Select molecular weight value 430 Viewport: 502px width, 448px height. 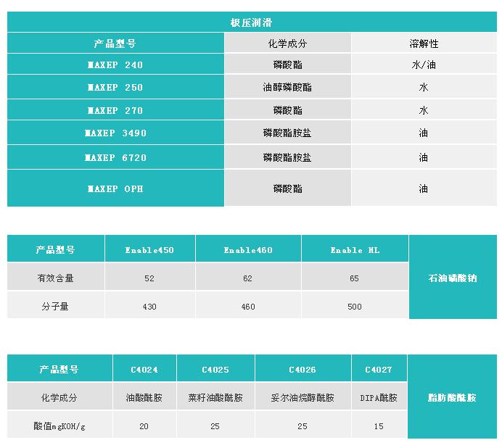coord(150,306)
